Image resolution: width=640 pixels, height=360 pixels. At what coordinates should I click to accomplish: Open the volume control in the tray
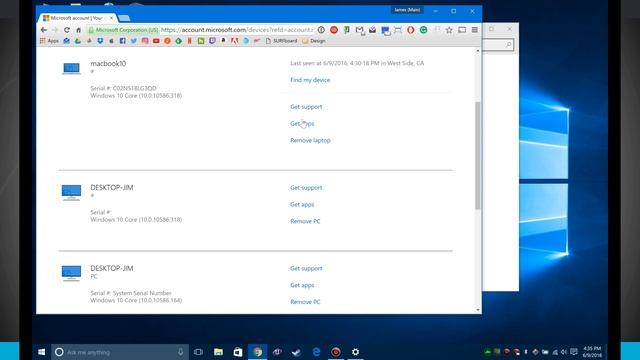tap(564, 352)
